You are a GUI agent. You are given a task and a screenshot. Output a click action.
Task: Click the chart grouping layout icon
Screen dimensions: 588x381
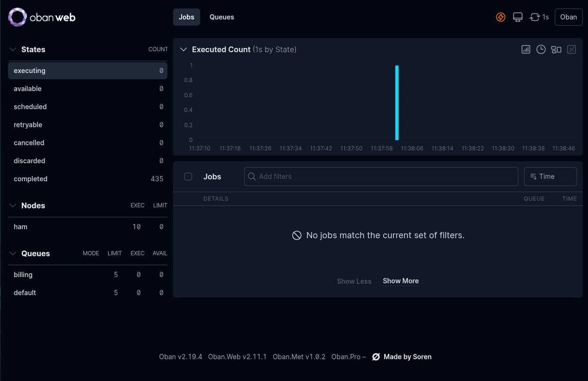[556, 49]
